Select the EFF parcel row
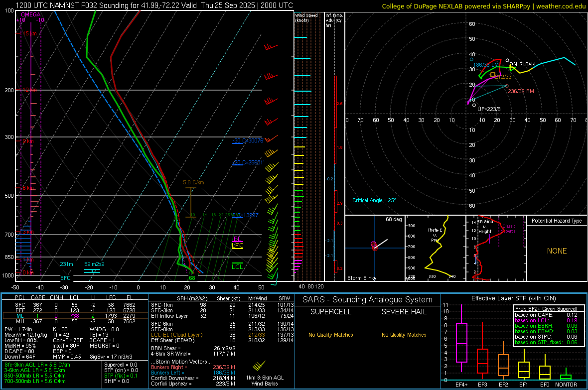This screenshot has width=588, height=390. (x=75, y=310)
